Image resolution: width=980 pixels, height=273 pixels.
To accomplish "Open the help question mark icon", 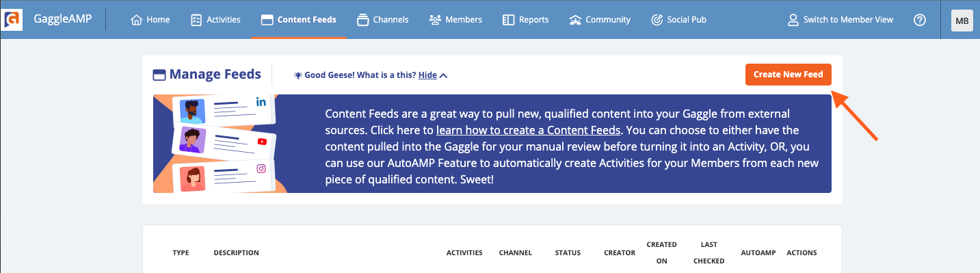I will coord(920,20).
